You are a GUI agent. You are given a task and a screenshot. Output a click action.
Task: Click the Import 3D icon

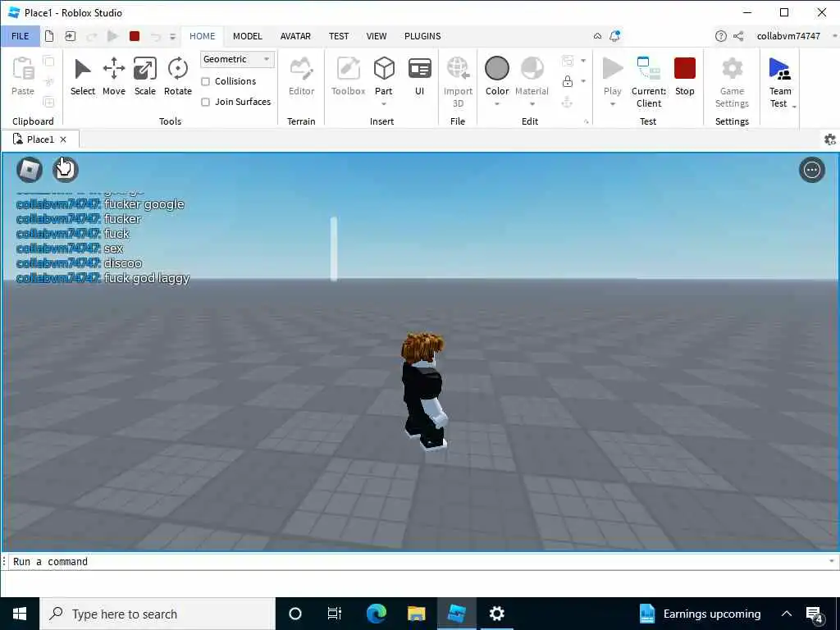[458, 69]
